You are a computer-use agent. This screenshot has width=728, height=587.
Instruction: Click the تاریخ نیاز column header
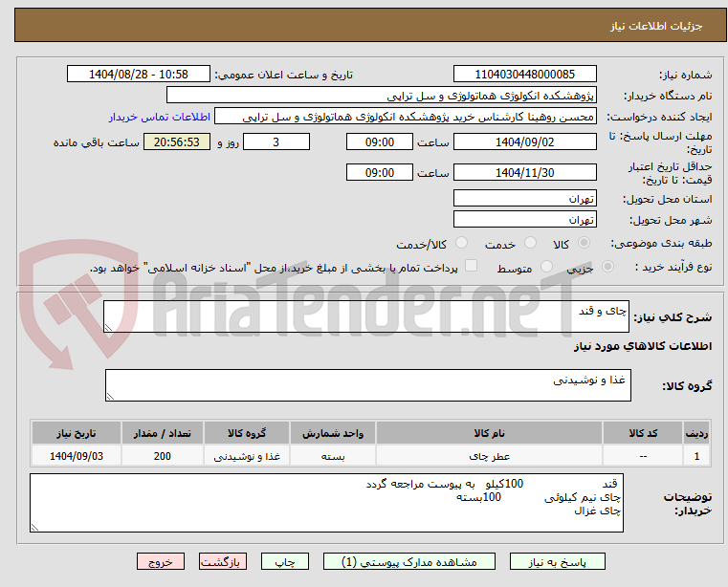77,433
